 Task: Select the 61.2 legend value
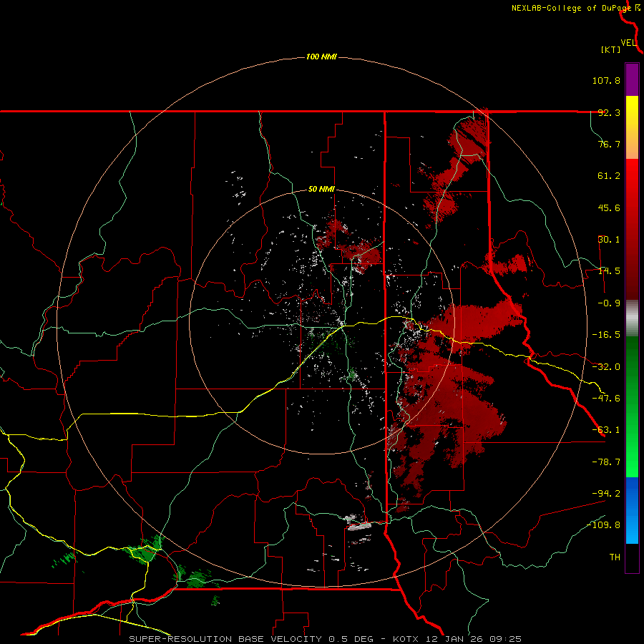[609, 176]
